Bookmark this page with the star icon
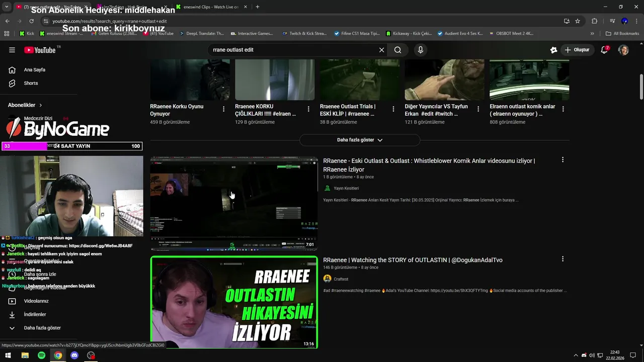Screen dimensions: 644x362 (x=578, y=21)
